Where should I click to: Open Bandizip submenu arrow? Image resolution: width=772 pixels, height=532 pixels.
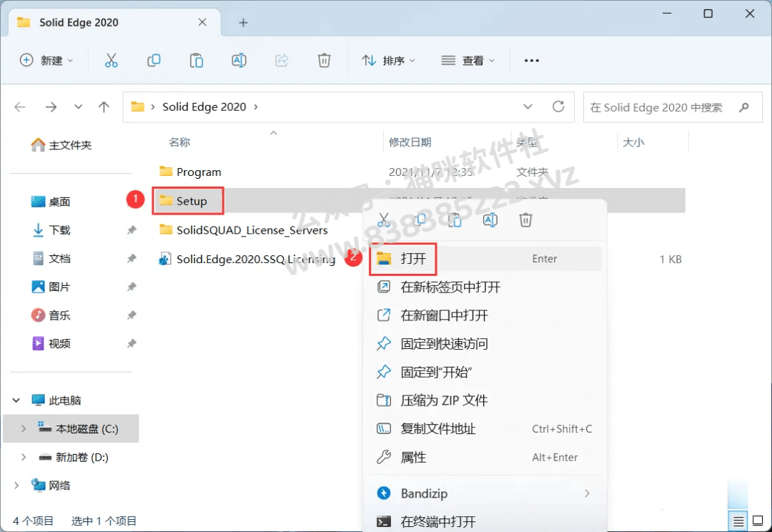[x=587, y=493]
